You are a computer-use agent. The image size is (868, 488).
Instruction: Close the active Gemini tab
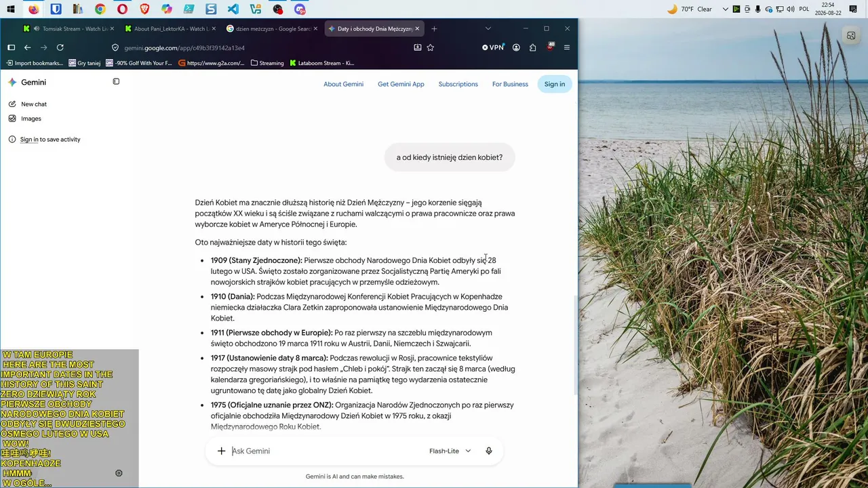(418, 28)
